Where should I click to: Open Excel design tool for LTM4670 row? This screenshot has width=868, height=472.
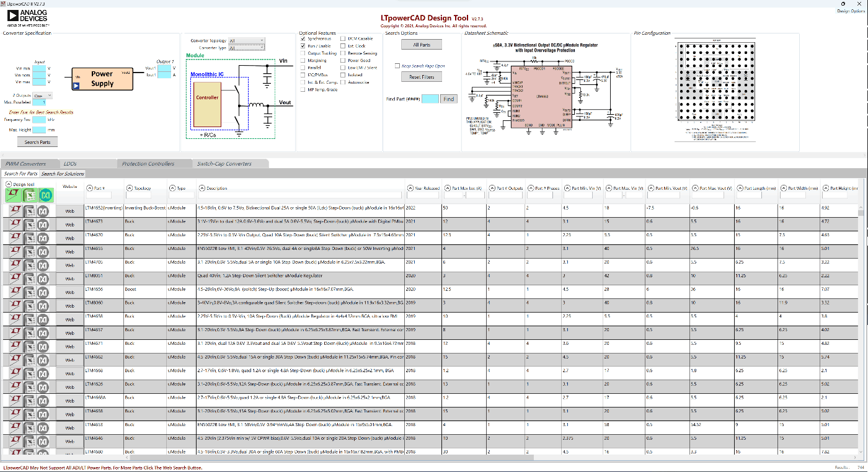[x=29, y=238]
